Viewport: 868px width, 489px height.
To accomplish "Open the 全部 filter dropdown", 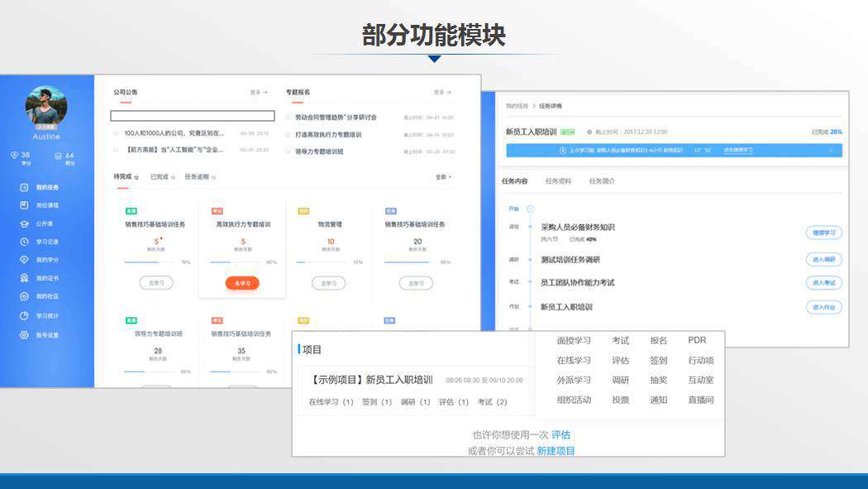I will 443,177.
